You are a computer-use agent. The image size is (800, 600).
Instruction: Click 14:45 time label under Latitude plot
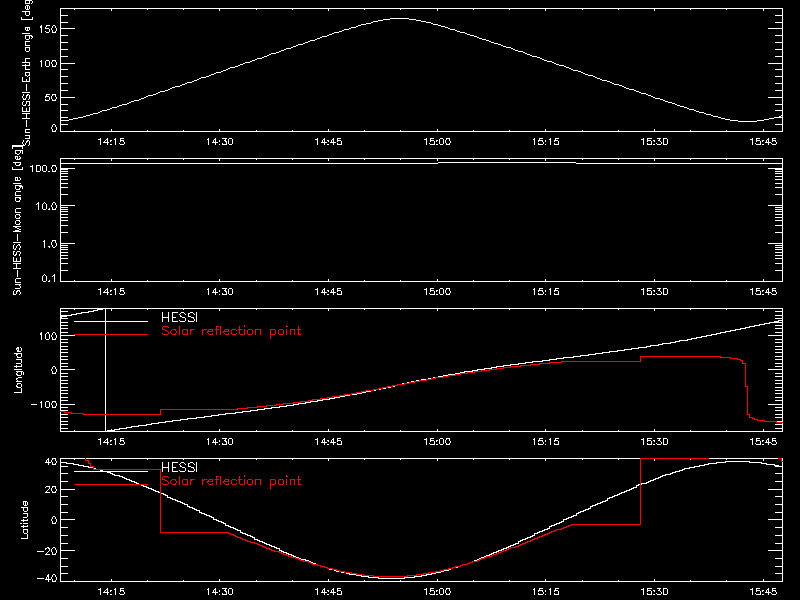click(x=329, y=591)
